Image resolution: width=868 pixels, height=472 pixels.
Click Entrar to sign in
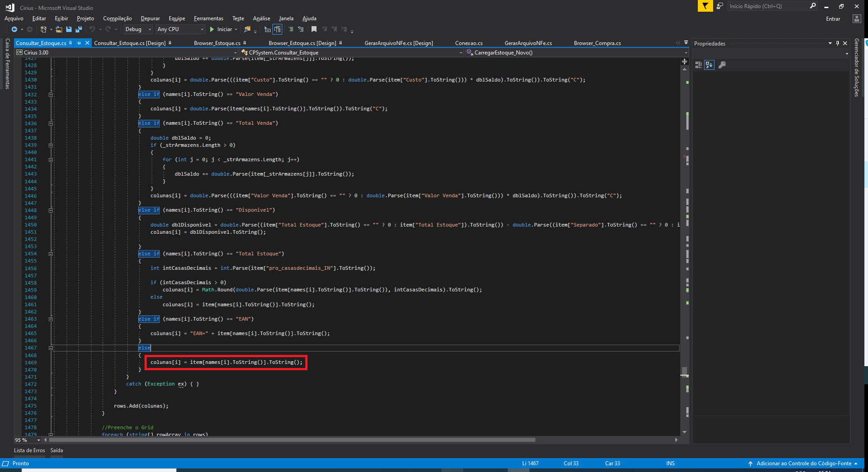pyautogui.click(x=833, y=19)
